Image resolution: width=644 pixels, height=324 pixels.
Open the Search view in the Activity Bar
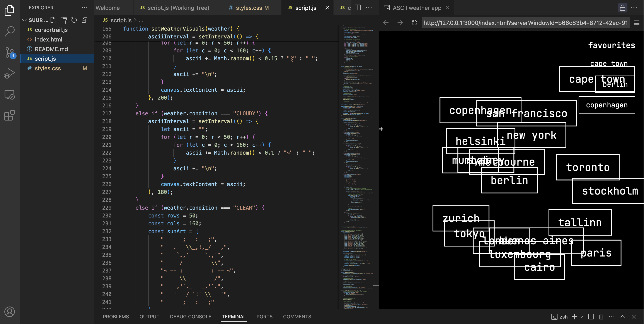(10, 31)
